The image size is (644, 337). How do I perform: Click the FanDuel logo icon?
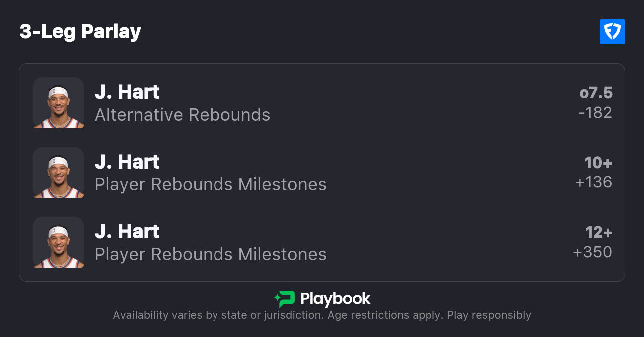pyautogui.click(x=612, y=32)
